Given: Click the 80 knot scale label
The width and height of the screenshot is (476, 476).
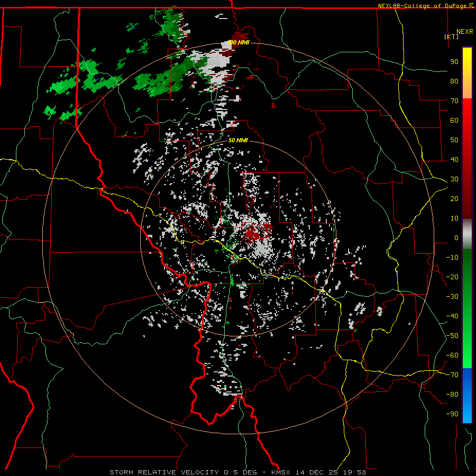Looking at the screenshot, I should point(454,81).
